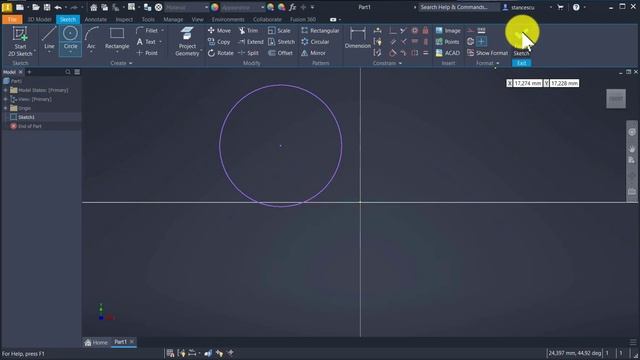This screenshot has height=360, width=640.
Task: Click Project Geometry
Action: coord(187,42)
